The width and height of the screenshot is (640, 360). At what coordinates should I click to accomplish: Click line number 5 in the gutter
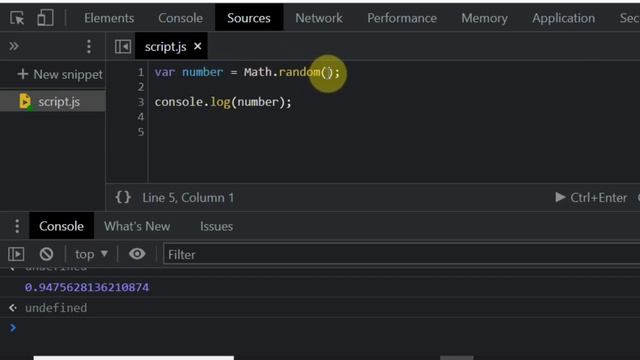tap(140, 132)
